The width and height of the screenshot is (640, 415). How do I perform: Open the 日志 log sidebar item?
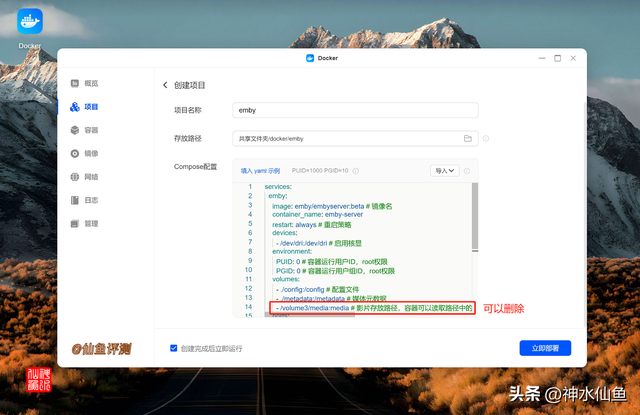[x=84, y=200]
